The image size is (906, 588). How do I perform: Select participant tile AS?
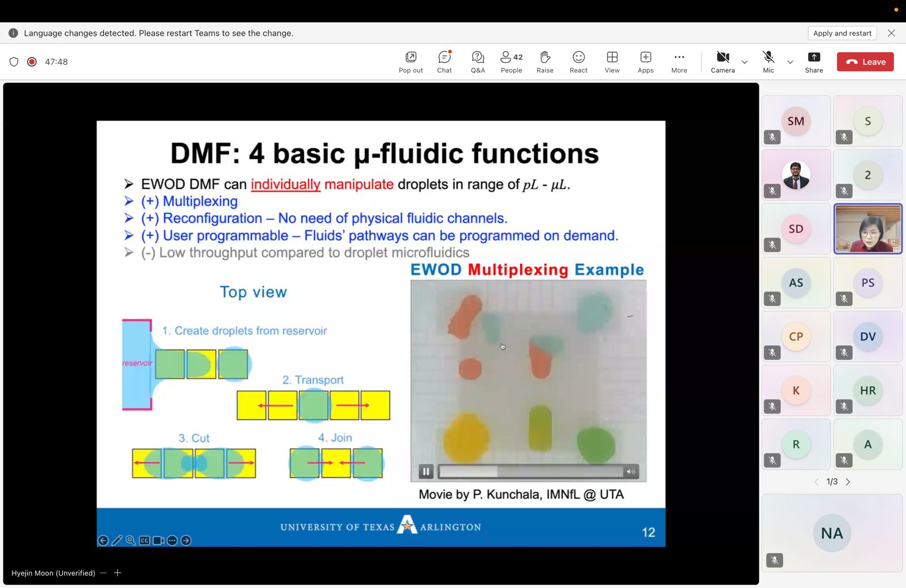796,282
